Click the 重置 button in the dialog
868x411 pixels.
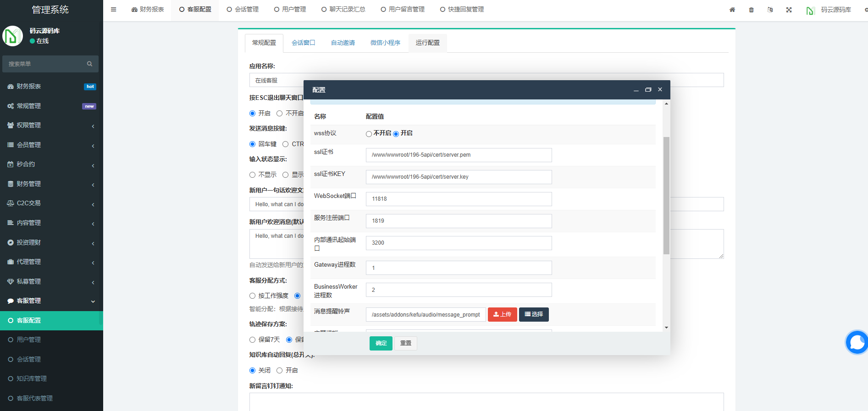pyautogui.click(x=405, y=343)
